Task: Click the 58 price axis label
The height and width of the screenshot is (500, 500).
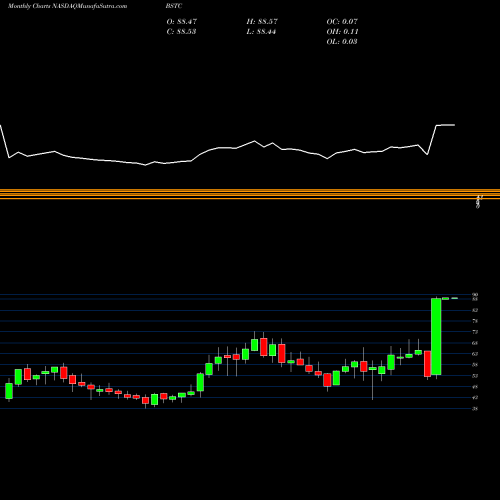Action: [x=475, y=365]
